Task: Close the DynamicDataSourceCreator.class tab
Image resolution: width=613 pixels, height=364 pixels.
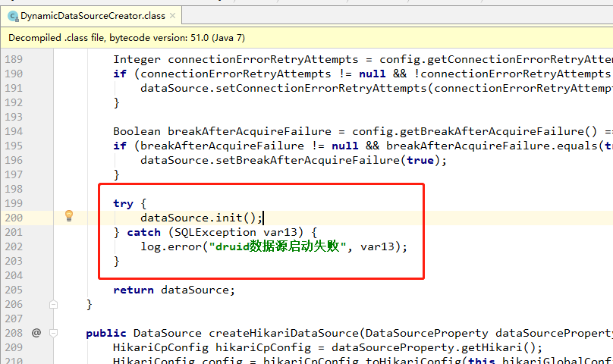Action: tap(172, 16)
